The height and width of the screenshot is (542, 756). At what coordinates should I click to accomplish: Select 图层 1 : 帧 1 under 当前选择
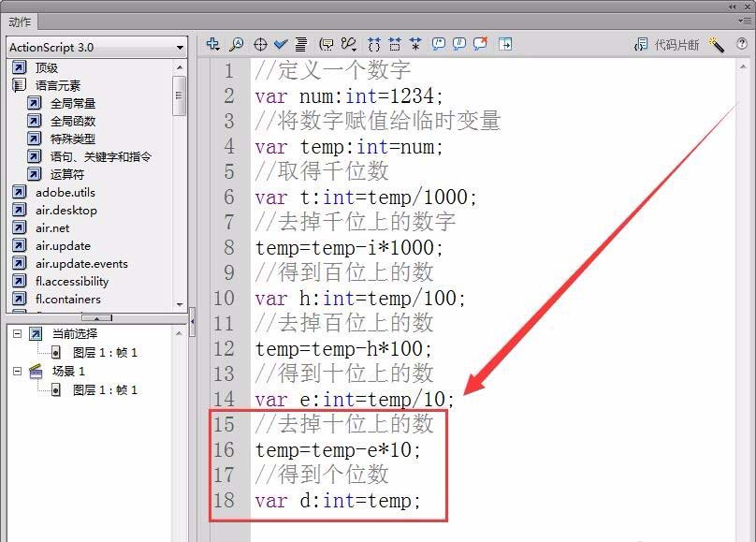(105, 353)
